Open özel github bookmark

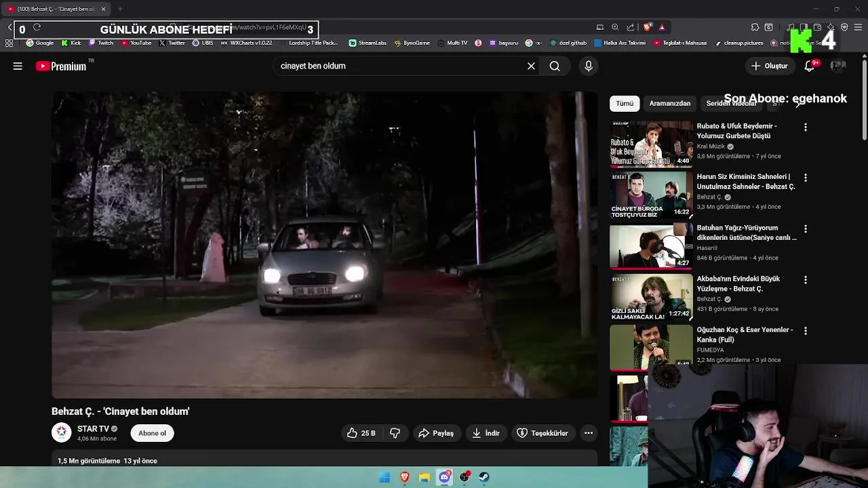click(x=568, y=43)
